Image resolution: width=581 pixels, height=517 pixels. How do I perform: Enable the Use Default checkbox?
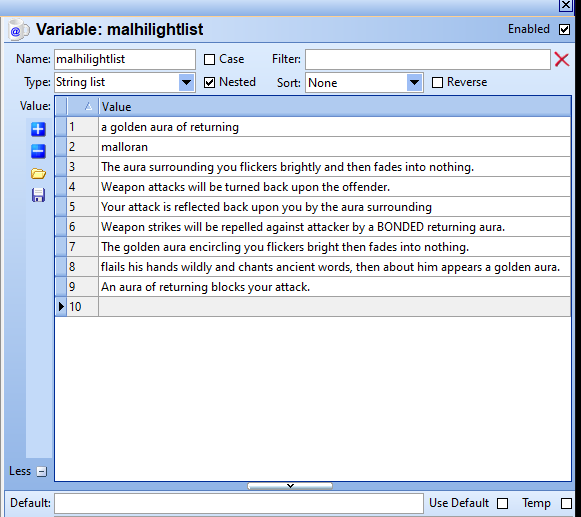502,503
